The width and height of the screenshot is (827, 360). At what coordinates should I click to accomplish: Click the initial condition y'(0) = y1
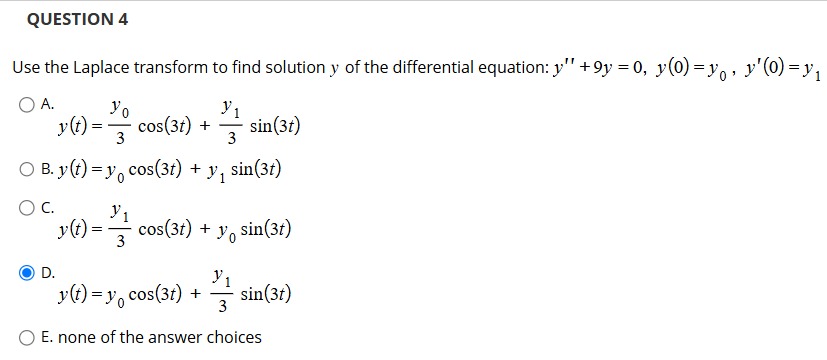[x=776, y=69]
